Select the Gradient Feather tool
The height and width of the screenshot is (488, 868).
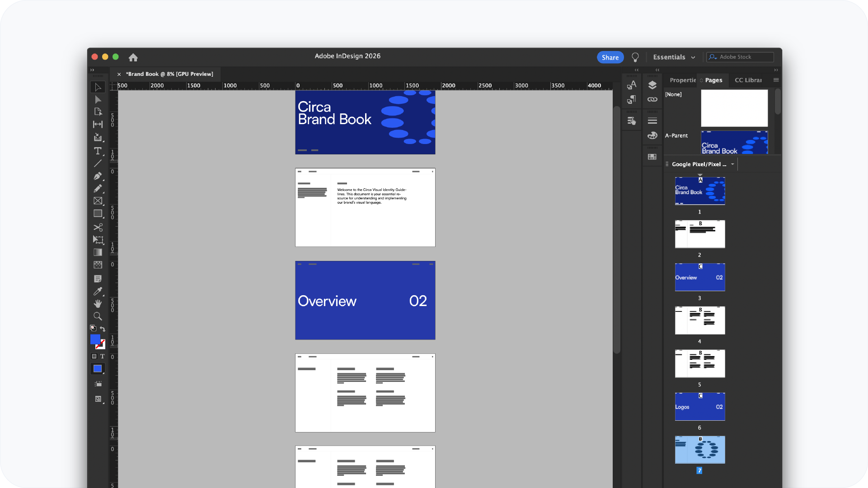tap(98, 265)
